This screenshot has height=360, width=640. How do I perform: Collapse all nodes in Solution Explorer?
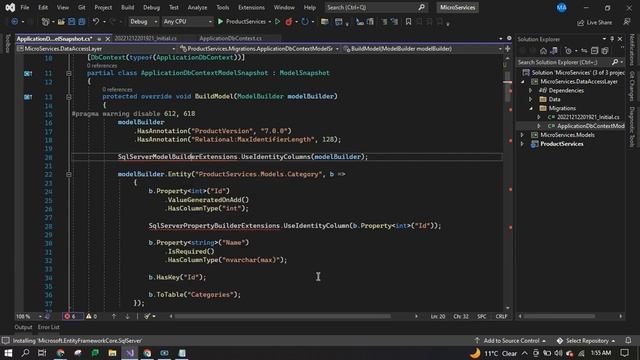pyautogui.click(x=594, y=51)
